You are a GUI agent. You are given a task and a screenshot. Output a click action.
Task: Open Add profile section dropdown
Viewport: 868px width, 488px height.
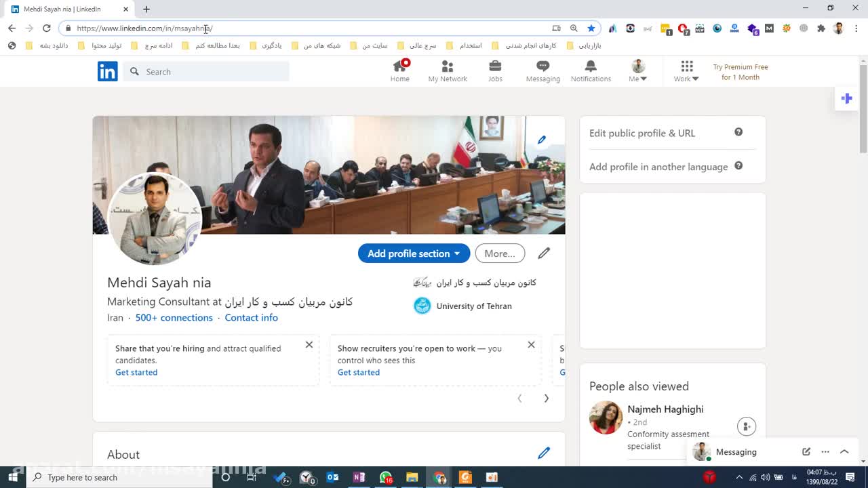[x=414, y=253]
